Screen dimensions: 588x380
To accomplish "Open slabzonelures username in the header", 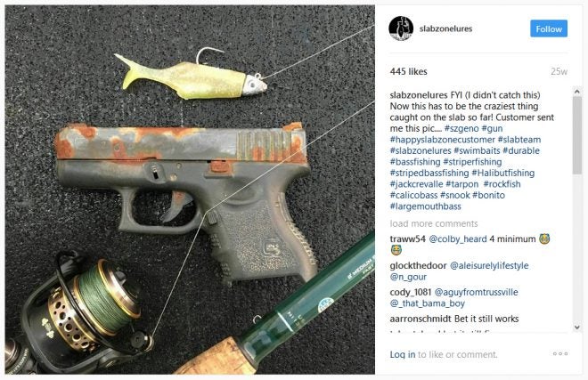I will (x=445, y=28).
